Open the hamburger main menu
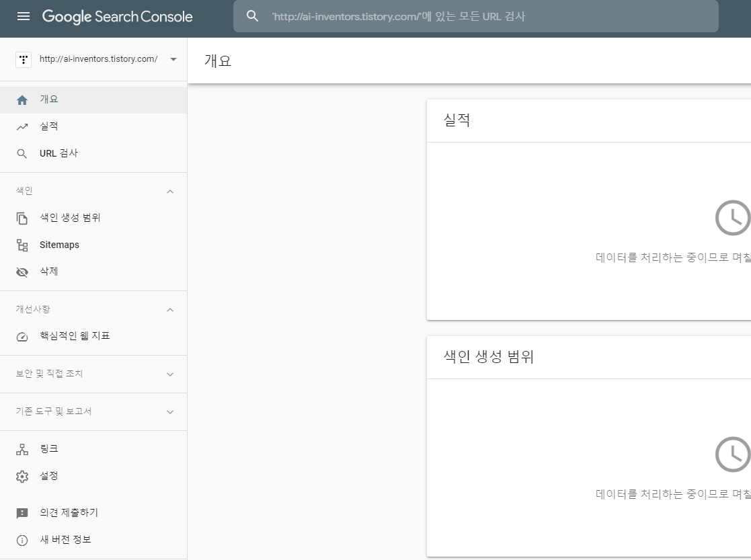 tap(24, 16)
